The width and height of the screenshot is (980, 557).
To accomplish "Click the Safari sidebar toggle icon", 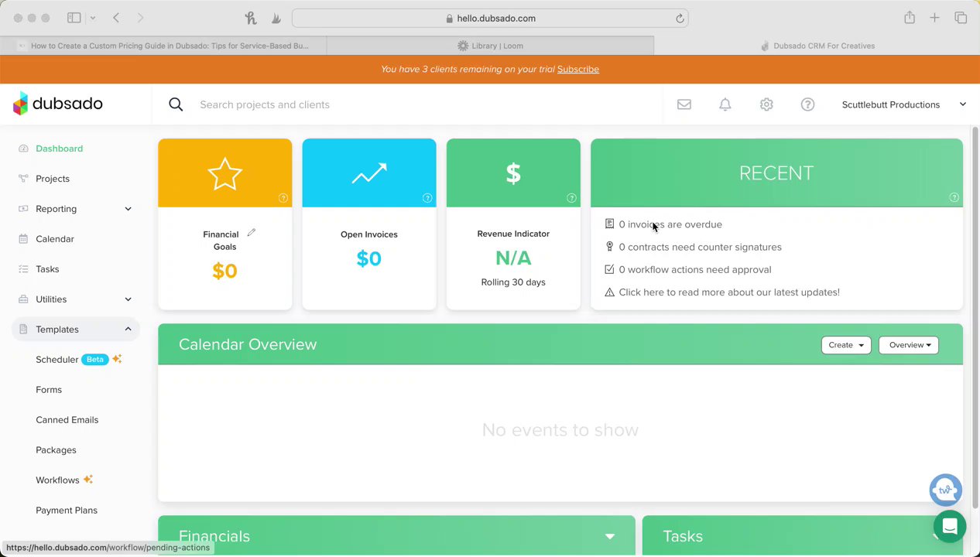I will pos(74,18).
